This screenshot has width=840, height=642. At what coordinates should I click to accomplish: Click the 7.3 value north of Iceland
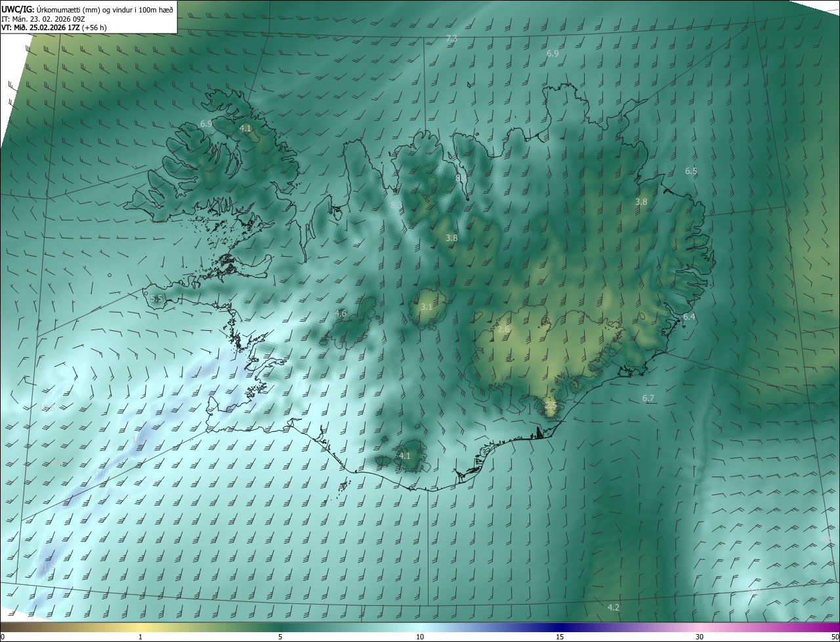[451, 39]
